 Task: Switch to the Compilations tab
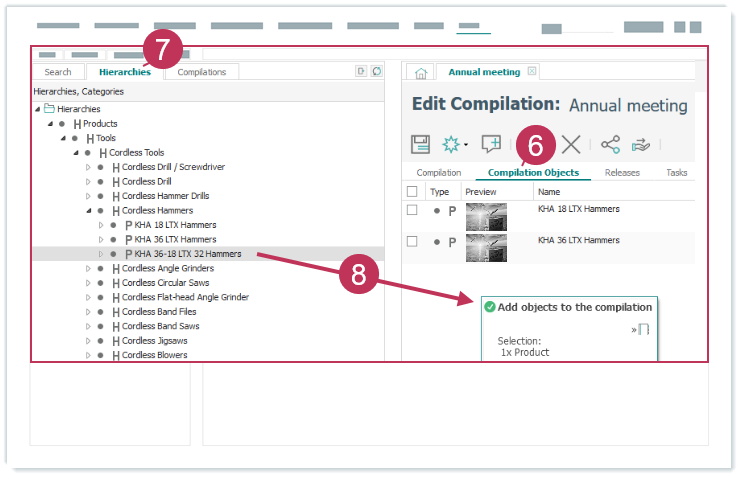(201, 72)
